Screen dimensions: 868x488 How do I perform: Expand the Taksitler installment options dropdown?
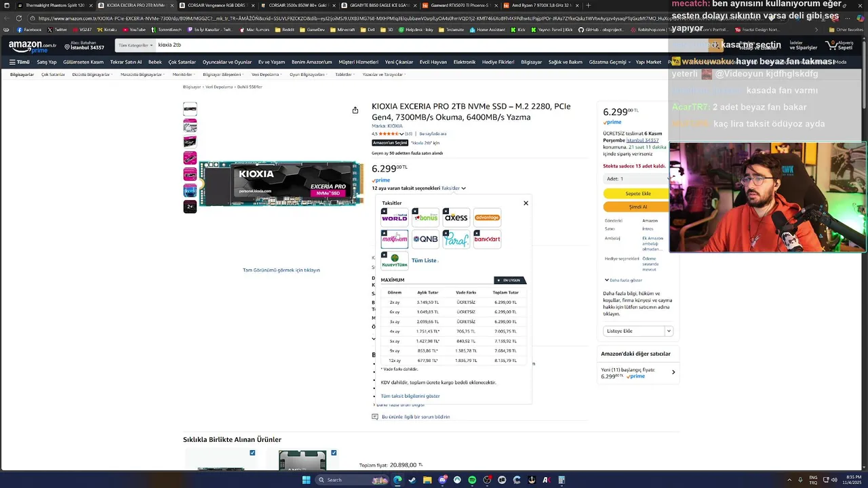pyautogui.click(x=454, y=188)
